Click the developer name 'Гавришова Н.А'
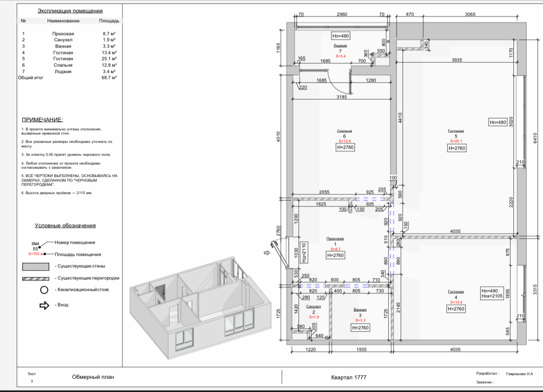Screen dimensions: 543x392 point(519,374)
